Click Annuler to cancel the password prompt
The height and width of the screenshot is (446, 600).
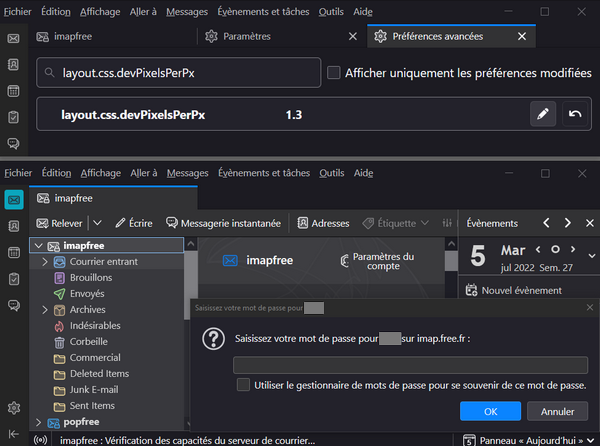click(557, 411)
